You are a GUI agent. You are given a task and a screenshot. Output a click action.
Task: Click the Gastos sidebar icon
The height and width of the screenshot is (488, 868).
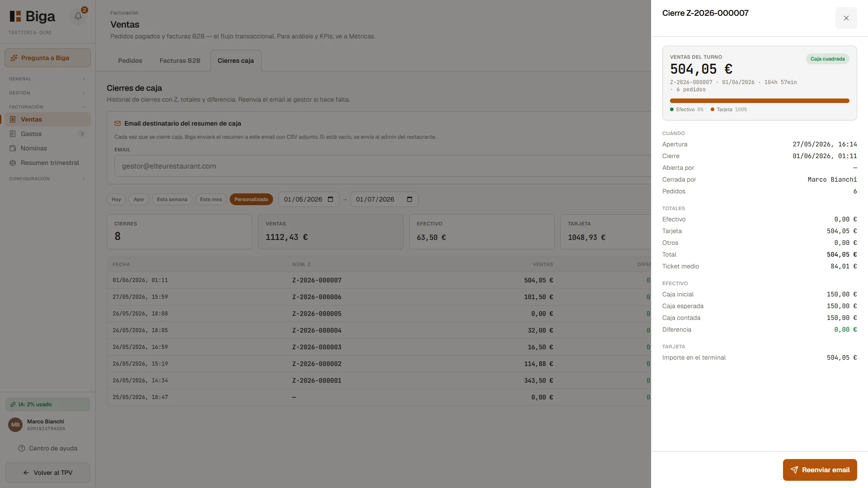13,134
